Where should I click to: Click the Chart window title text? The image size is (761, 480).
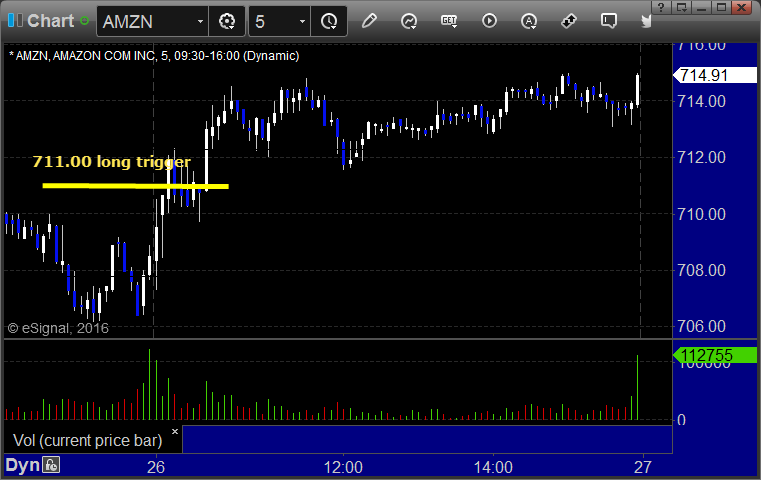(50, 21)
